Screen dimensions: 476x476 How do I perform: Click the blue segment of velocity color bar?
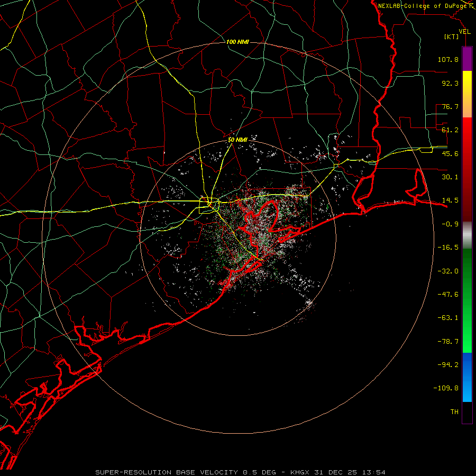467,377
